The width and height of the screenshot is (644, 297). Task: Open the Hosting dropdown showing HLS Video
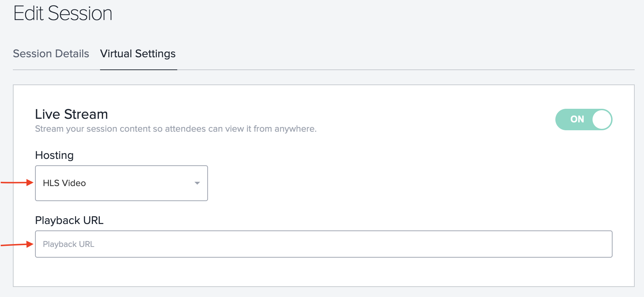click(122, 183)
